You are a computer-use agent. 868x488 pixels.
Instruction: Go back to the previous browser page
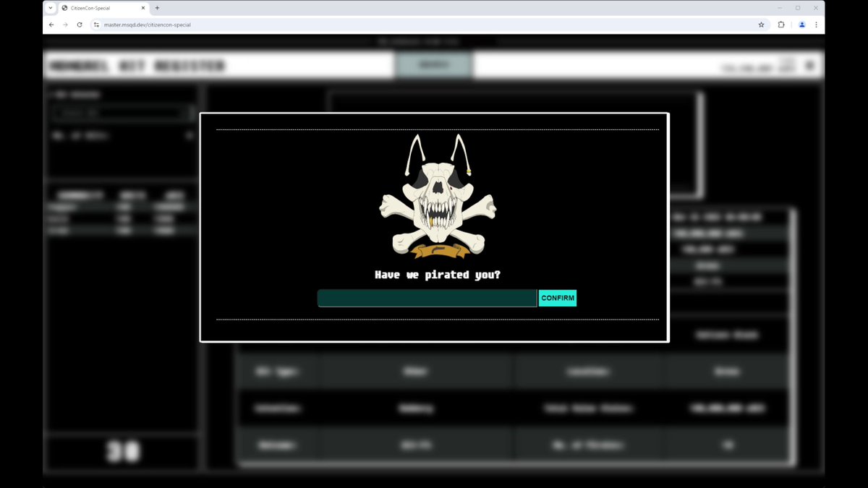coord(51,25)
